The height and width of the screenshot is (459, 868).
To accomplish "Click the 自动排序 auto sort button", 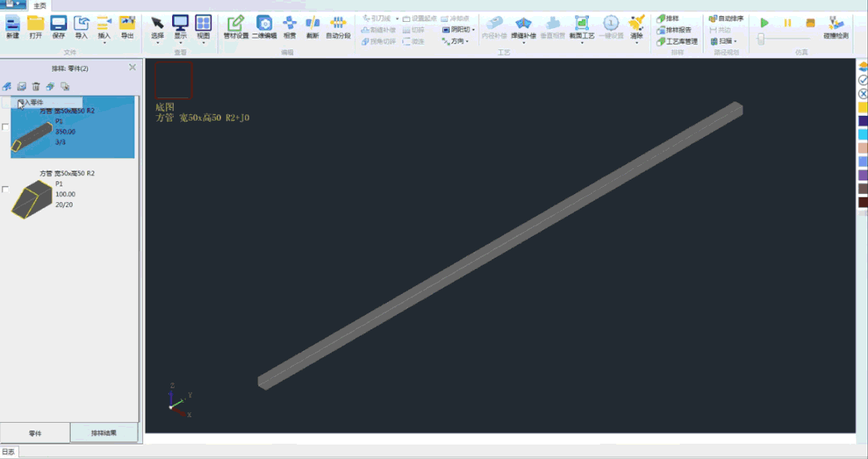I will tap(726, 19).
